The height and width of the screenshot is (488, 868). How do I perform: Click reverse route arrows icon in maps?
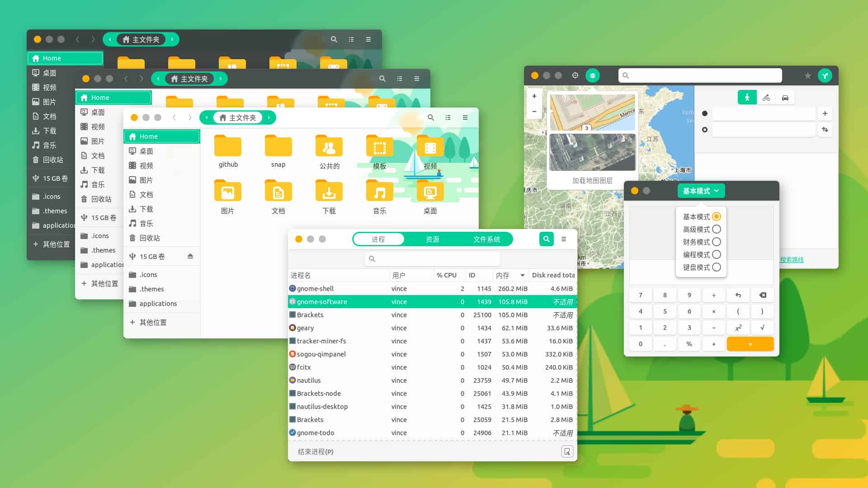[825, 130]
